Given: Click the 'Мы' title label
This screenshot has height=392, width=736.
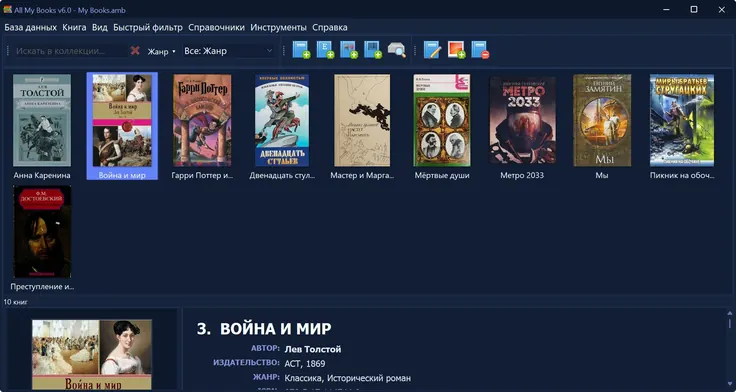Looking at the screenshot, I should [602, 176].
